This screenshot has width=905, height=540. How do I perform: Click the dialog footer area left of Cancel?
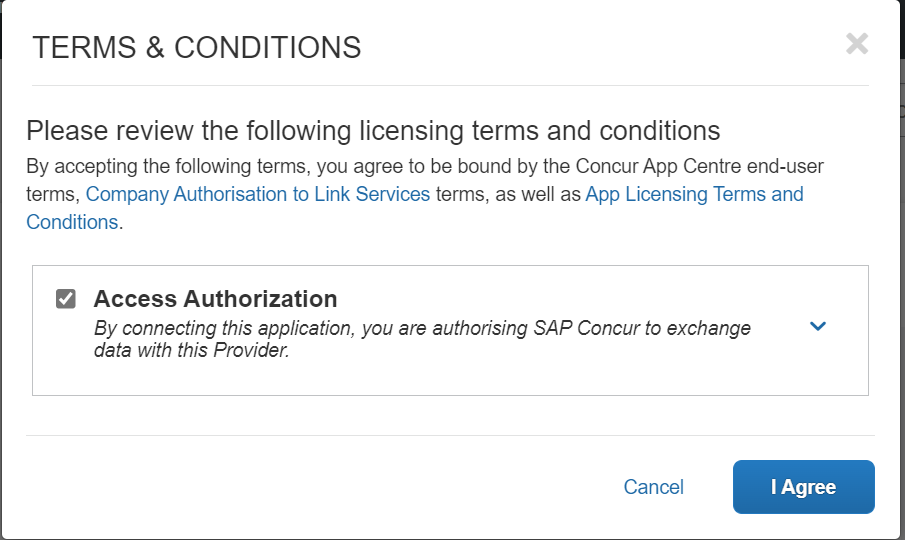click(300, 487)
